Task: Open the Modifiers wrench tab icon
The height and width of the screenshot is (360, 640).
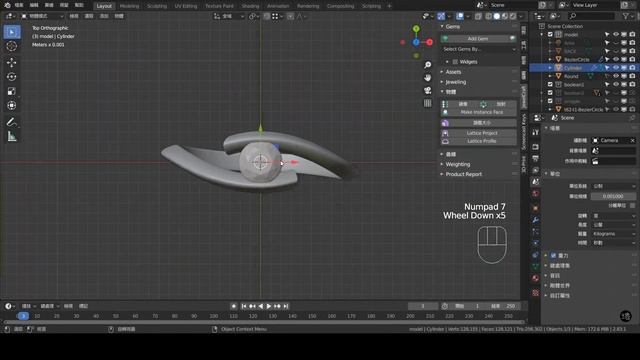Action: tap(536, 220)
